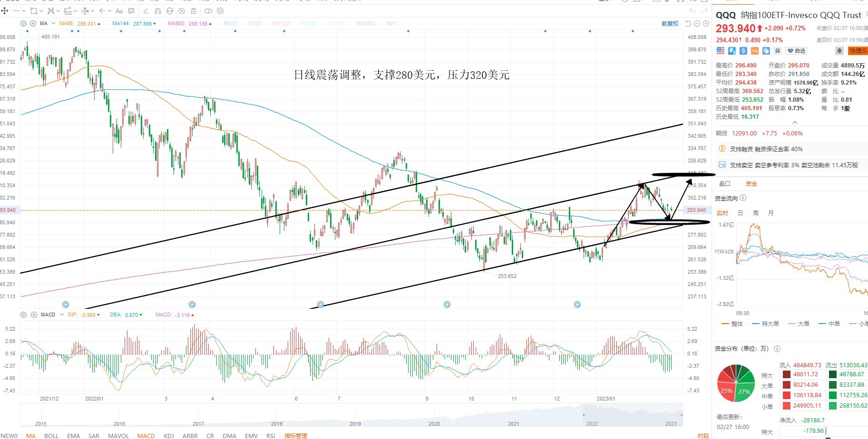Set a price alert with bell icon
This screenshot has width=868, height=439.
tap(839, 51)
